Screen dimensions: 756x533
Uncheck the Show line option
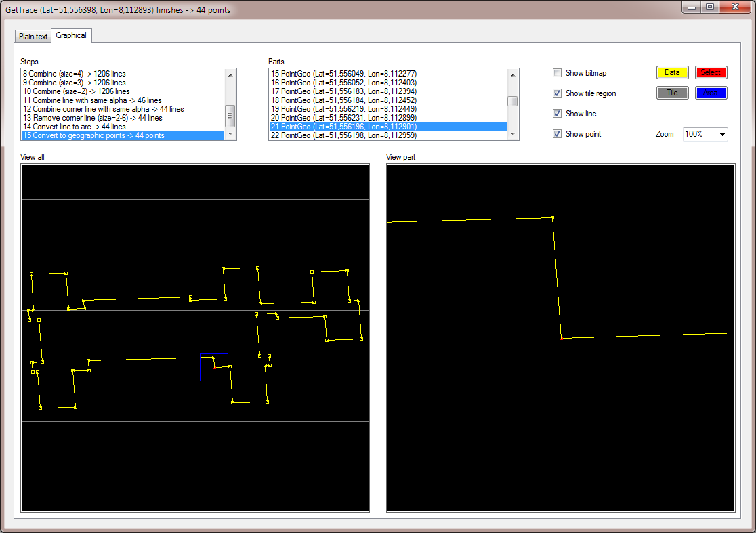click(x=558, y=113)
